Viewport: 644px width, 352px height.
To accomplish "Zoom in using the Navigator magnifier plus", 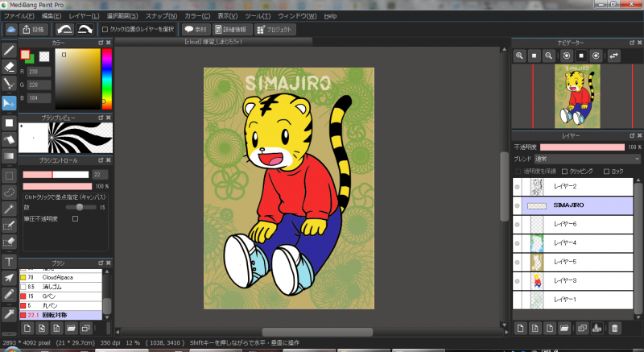I will 519,56.
